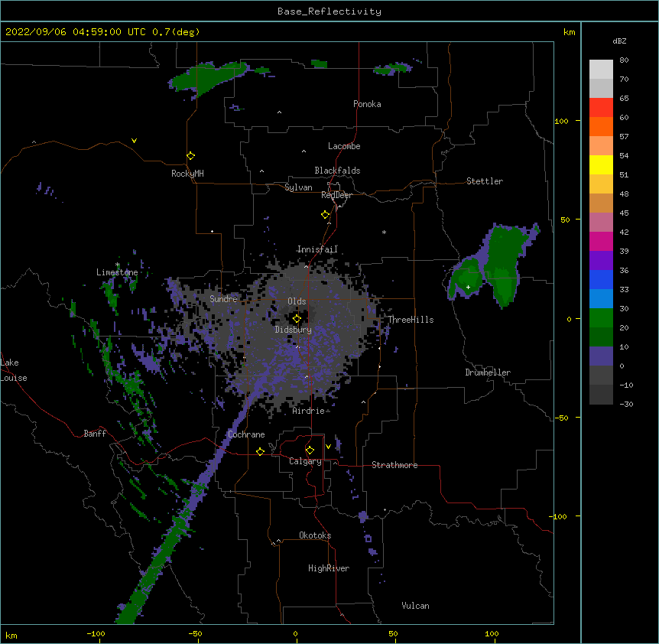Screen dimensions: 659x644
Task: Pick the blue 33-36 dBZ legend swatch
Action: coord(601,279)
